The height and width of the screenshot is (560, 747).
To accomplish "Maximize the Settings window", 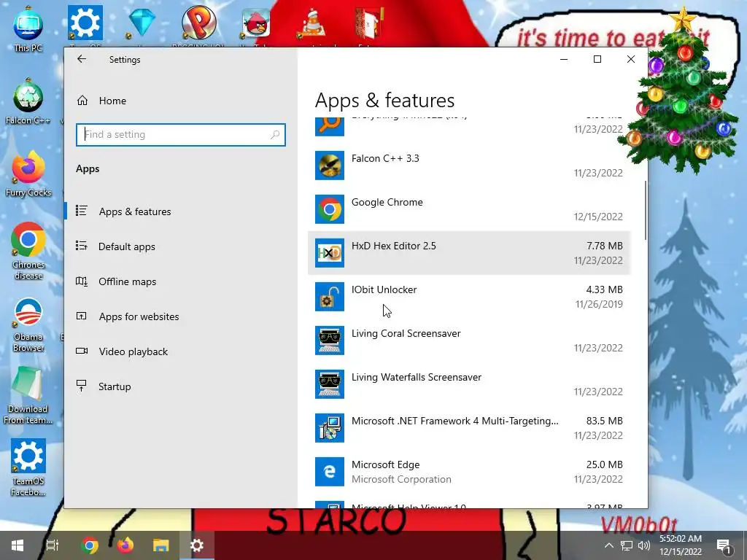I will [x=597, y=59].
